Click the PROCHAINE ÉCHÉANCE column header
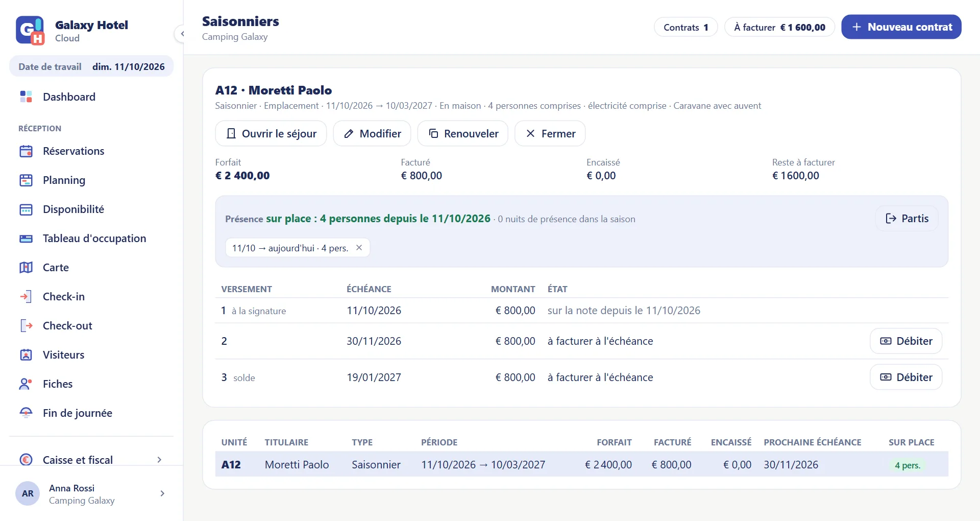The width and height of the screenshot is (980, 521). click(x=813, y=442)
